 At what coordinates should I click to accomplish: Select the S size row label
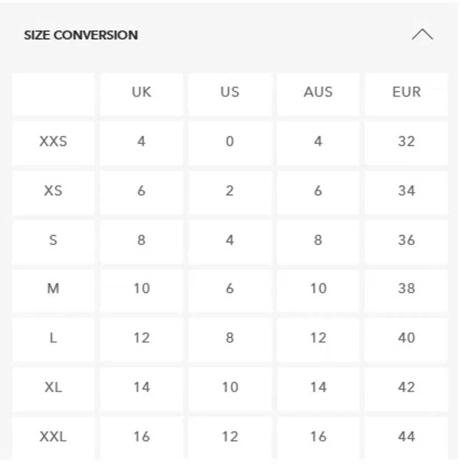tap(53, 240)
